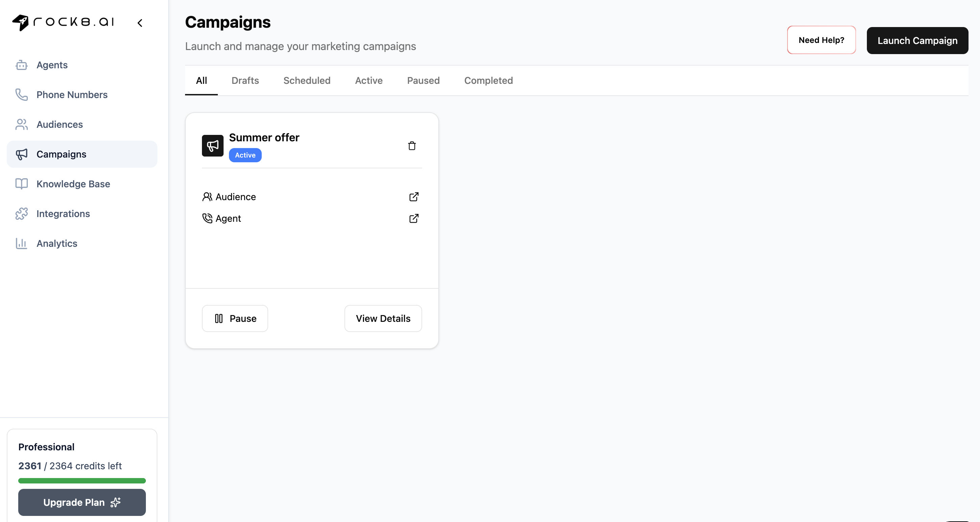This screenshot has height=522, width=980.
Task: Pause the Summer offer campaign
Action: (x=235, y=319)
